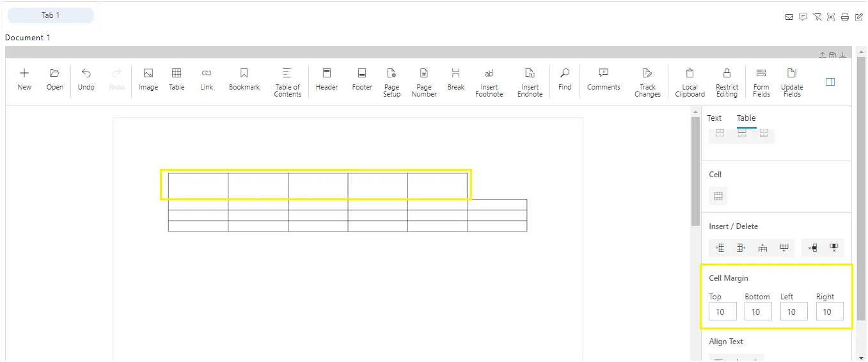Click the Document 1 title text
Viewport: 868px width, 362px height.
point(28,38)
